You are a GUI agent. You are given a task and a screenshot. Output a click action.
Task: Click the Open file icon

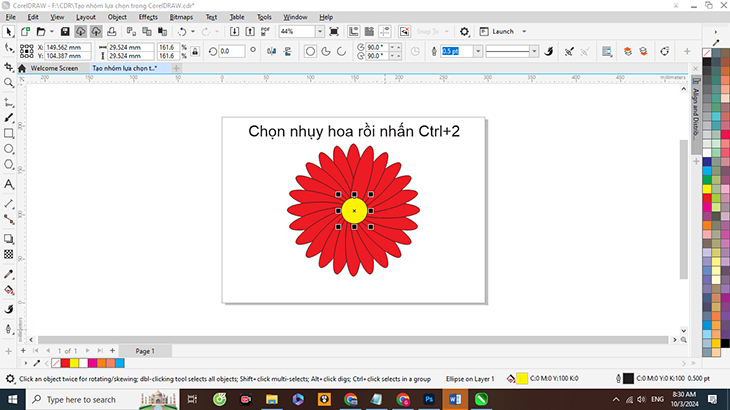pyautogui.click(x=41, y=31)
